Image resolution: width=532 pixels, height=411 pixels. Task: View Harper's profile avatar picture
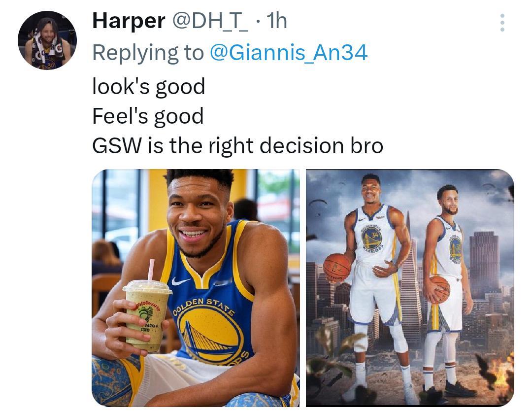47,40
